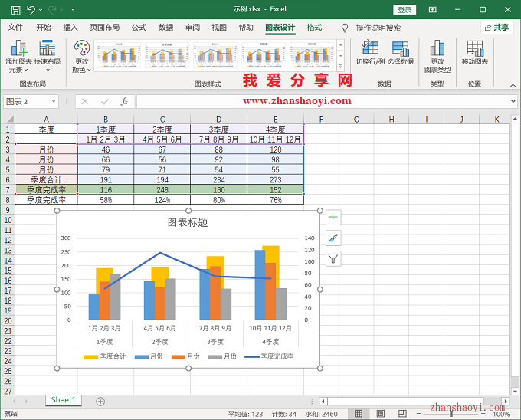The image size is (521, 420).
Task: Select the first chart style thumbnail
Action: click(119, 55)
